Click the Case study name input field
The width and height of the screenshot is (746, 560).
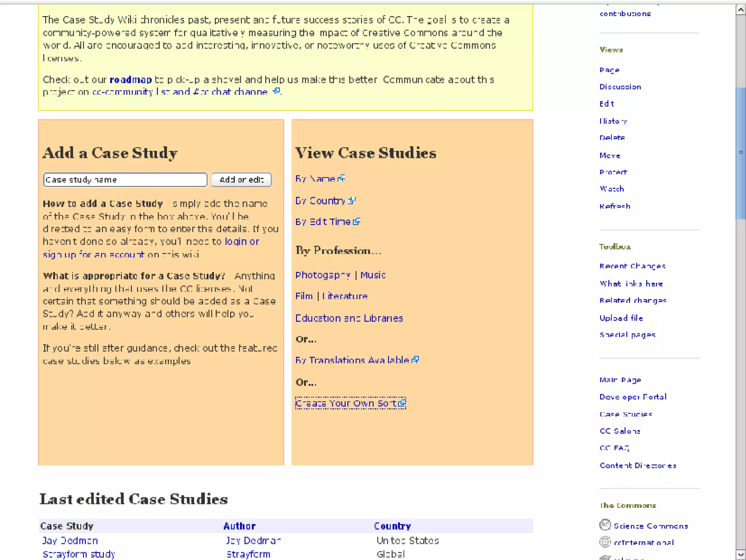[x=125, y=180]
